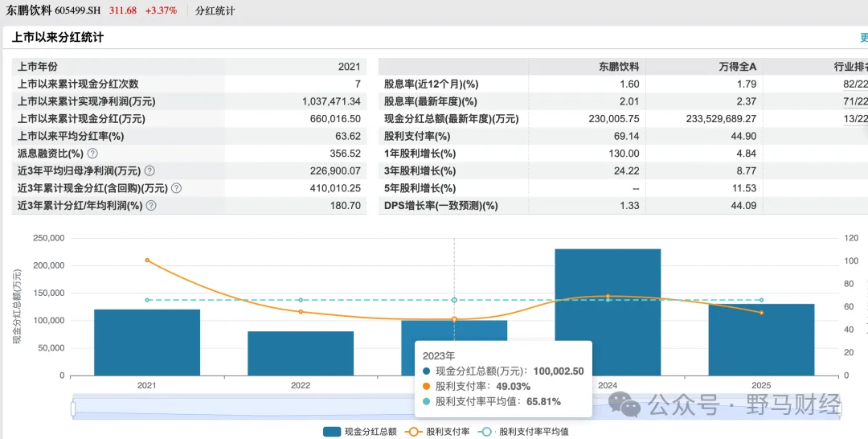
Task: Click the 东鹏饮料 605499.SH stock name
Action: click(x=52, y=11)
